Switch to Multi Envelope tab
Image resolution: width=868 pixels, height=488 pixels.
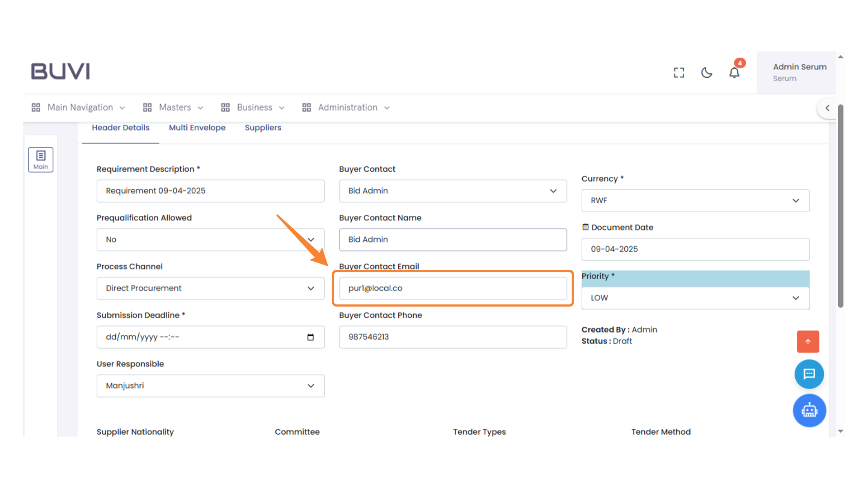point(197,128)
